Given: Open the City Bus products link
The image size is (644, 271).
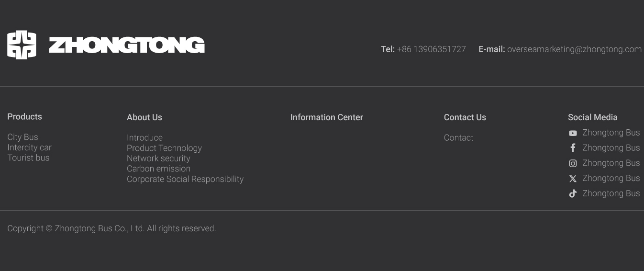Looking at the screenshot, I should (x=22, y=137).
